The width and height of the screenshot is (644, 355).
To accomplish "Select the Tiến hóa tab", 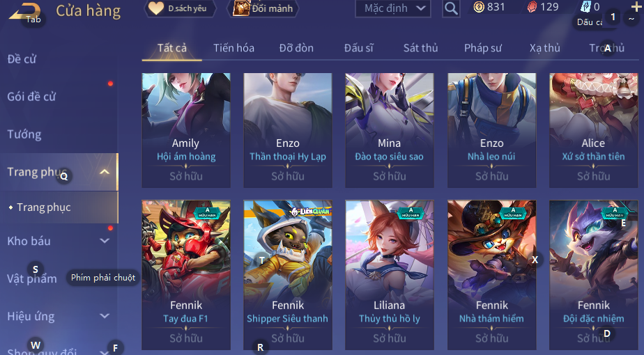I will [x=233, y=48].
